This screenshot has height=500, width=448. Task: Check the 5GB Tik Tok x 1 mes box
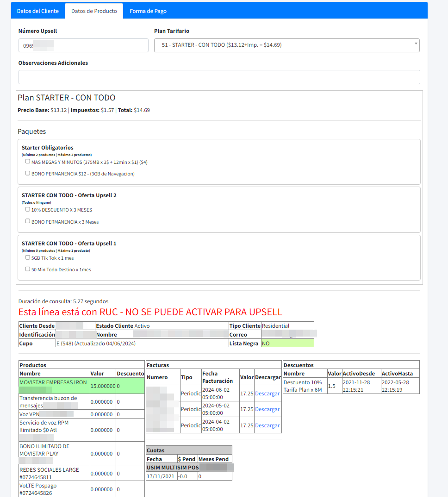28,257
